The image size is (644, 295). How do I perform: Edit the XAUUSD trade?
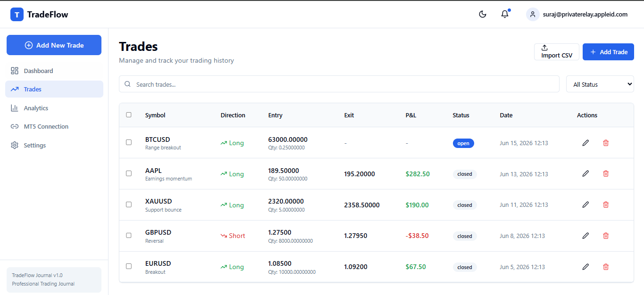[585, 205]
